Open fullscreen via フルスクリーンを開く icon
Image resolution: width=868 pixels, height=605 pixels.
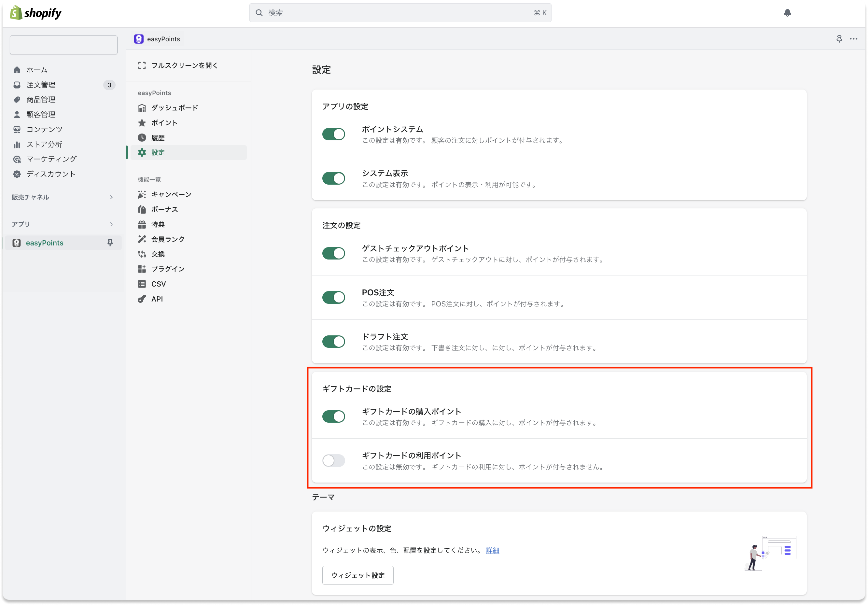(x=142, y=65)
